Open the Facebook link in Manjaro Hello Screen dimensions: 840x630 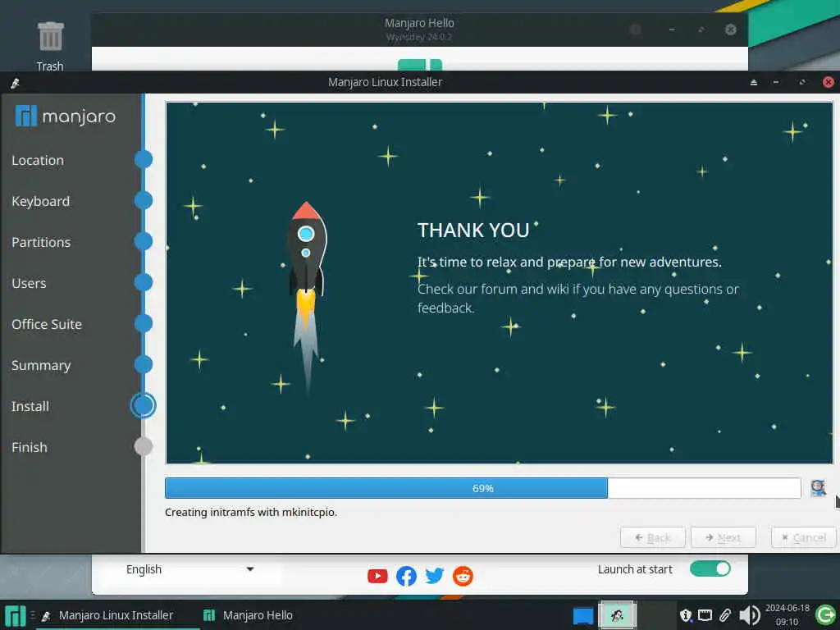point(406,576)
